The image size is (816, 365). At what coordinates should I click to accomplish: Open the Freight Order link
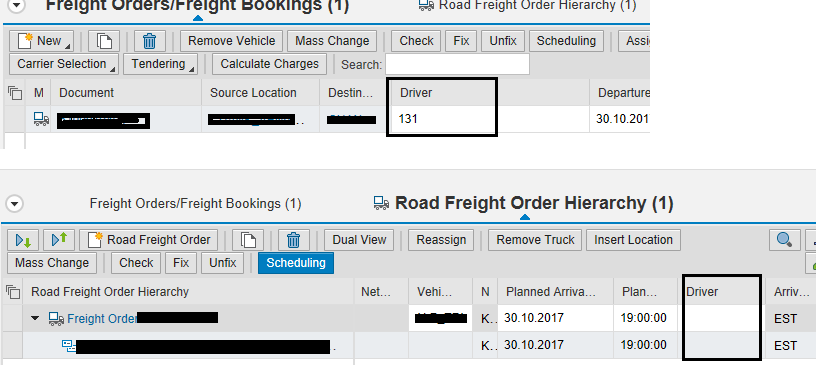click(102, 319)
